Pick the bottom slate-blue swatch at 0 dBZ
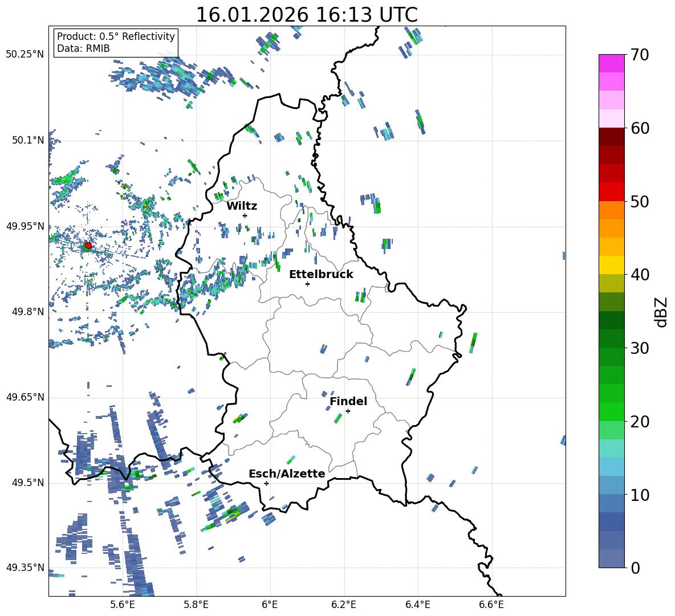Image resolution: width=675 pixels, height=616 pixels. point(612,558)
